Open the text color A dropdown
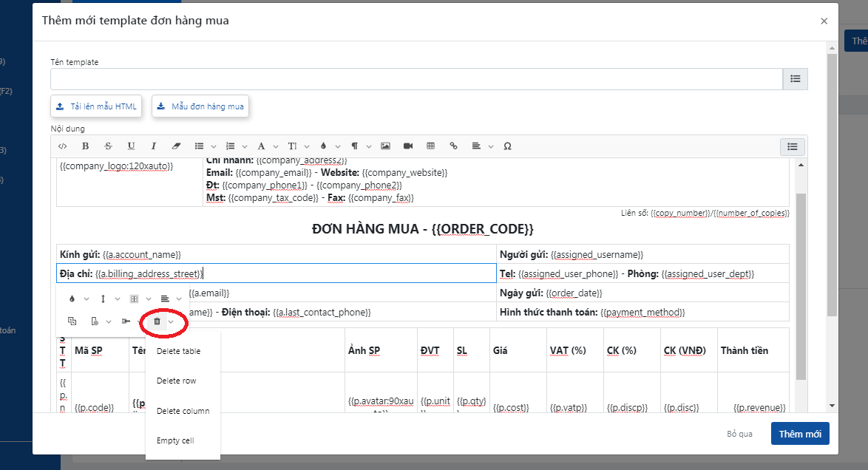Image resolution: width=868 pixels, height=470 pixels. (x=277, y=146)
